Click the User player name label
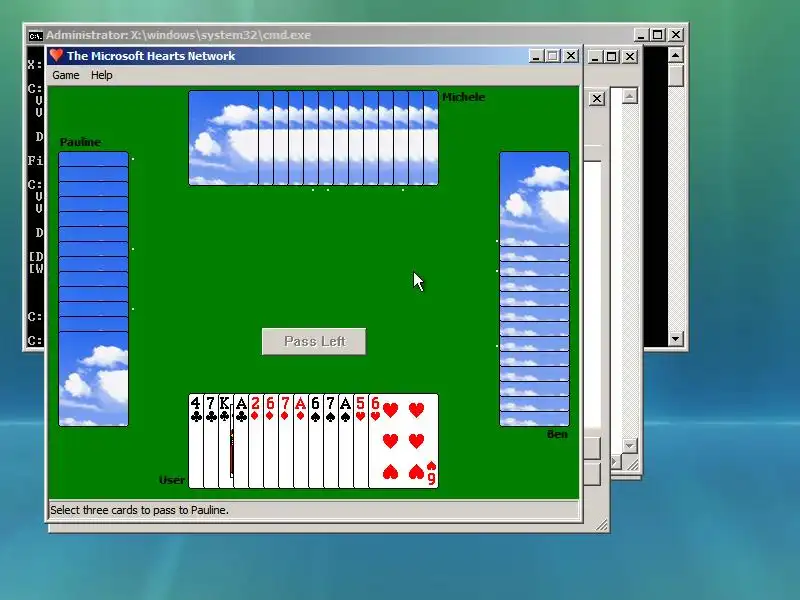 [x=171, y=480]
